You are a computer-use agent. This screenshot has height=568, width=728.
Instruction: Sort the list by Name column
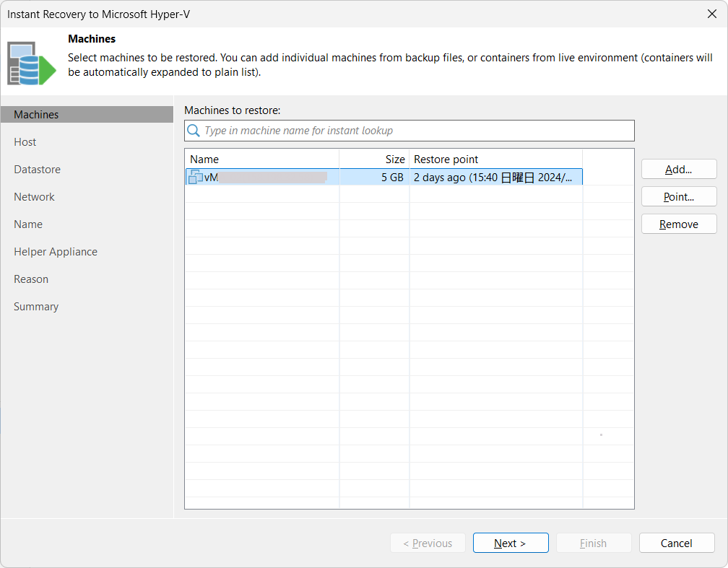[x=262, y=160]
